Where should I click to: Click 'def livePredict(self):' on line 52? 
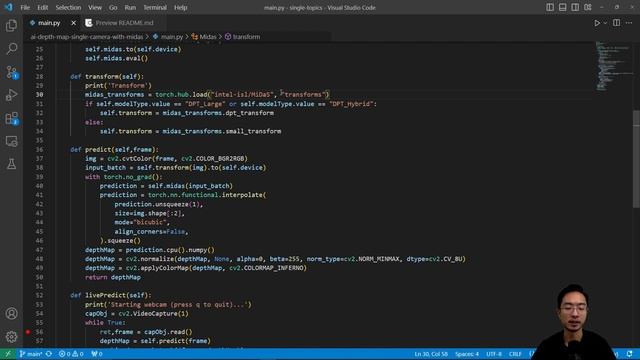[x=111, y=295]
